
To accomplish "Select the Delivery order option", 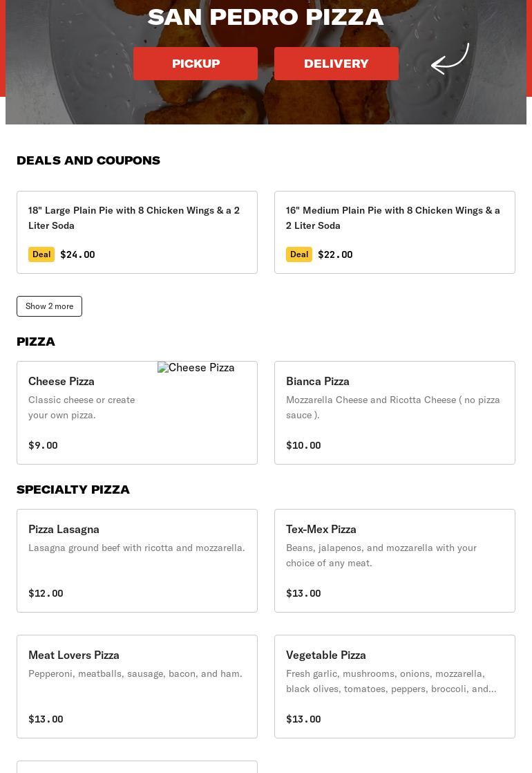I will pyautogui.click(x=336, y=64).
